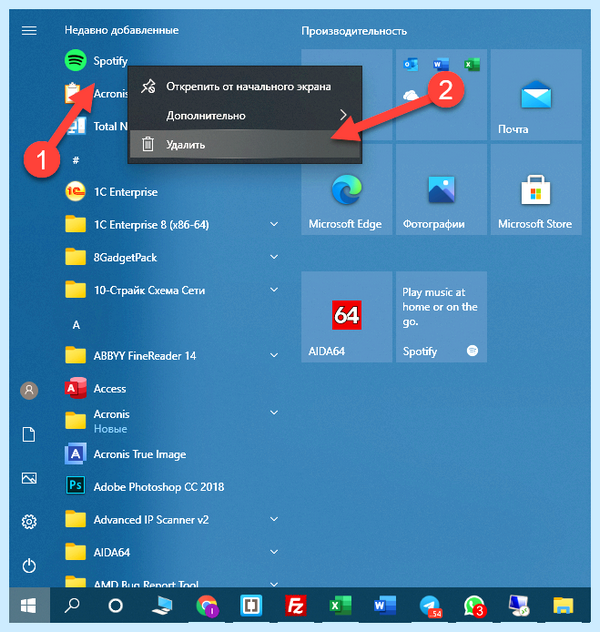The width and height of the screenshot is (600, 632).
Task: Click the Excel icon in Office tile
Action: coord(471,64)
